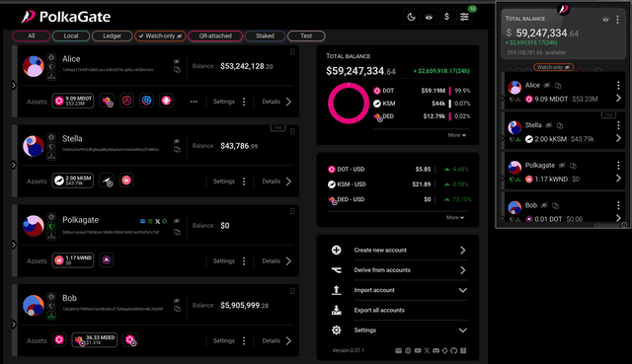Screen dimensions: 632x364
Task: Open Alice's three-dot menu in popup
Action: click(618, 85)
